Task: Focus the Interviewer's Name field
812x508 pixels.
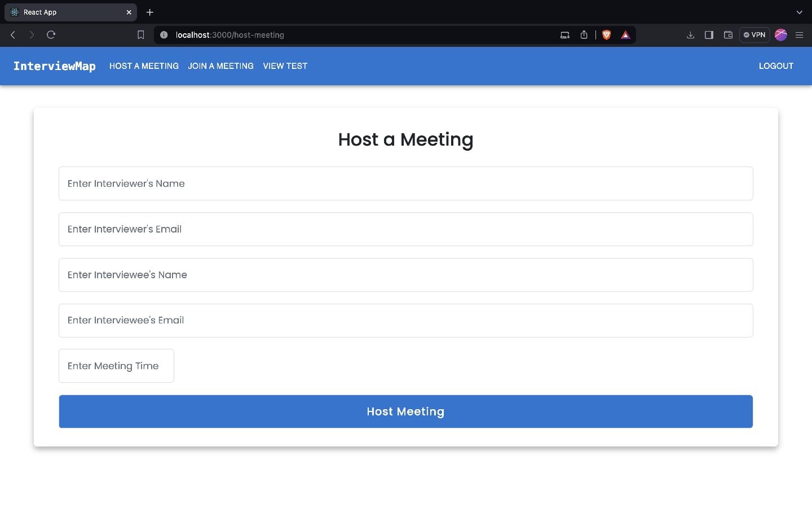Action: click(406, 183)
